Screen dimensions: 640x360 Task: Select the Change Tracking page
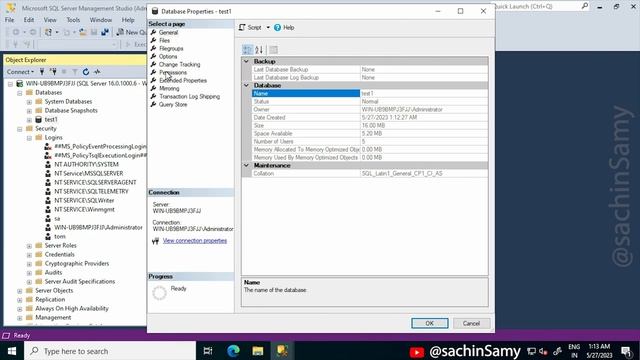(x=179, y=64)
